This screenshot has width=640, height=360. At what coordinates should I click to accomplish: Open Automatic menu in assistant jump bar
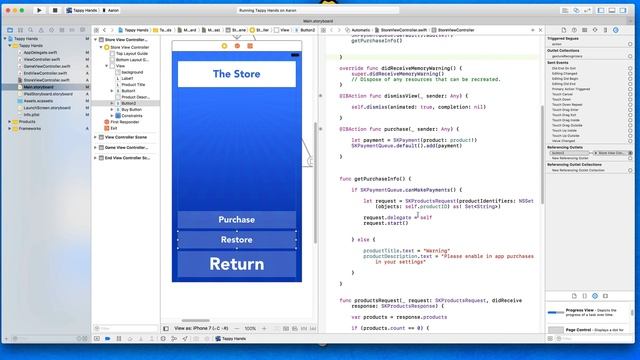tap(358, 30)
